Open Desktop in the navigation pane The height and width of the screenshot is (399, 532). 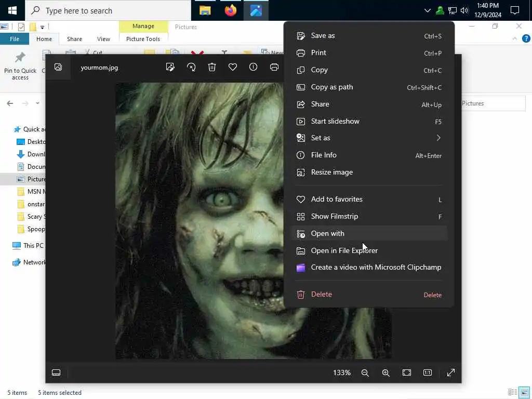(x=31, y=142)
